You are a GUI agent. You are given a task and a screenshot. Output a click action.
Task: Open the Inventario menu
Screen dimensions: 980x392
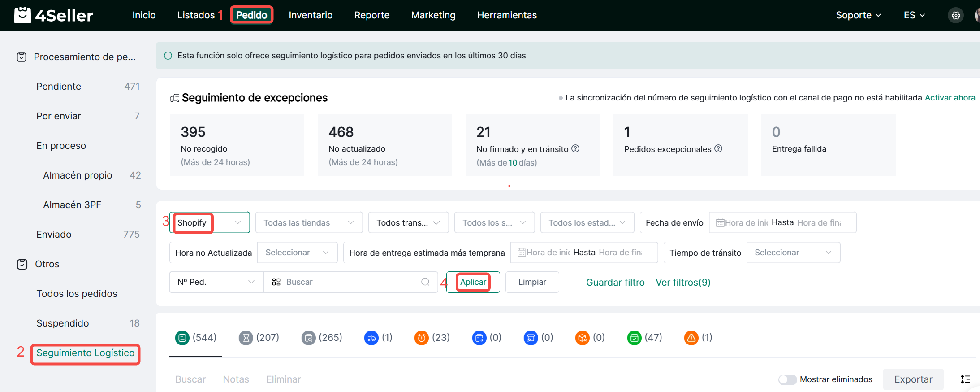point(311,15)
